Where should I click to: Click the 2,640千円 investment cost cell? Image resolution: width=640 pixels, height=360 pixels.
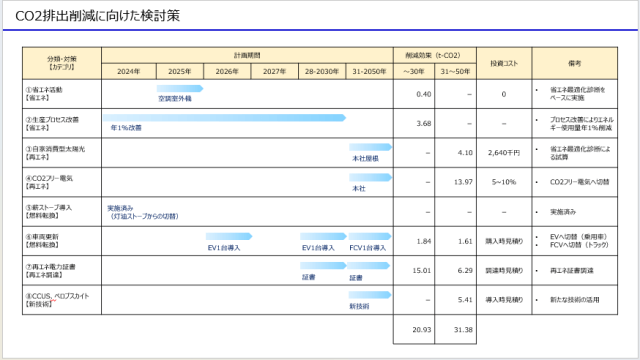[x=504, y=153]
